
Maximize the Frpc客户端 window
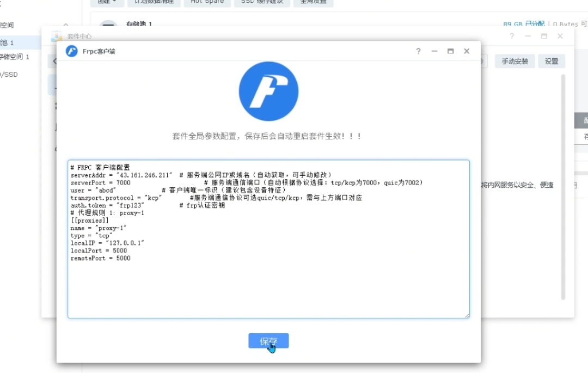coord(450,51)
